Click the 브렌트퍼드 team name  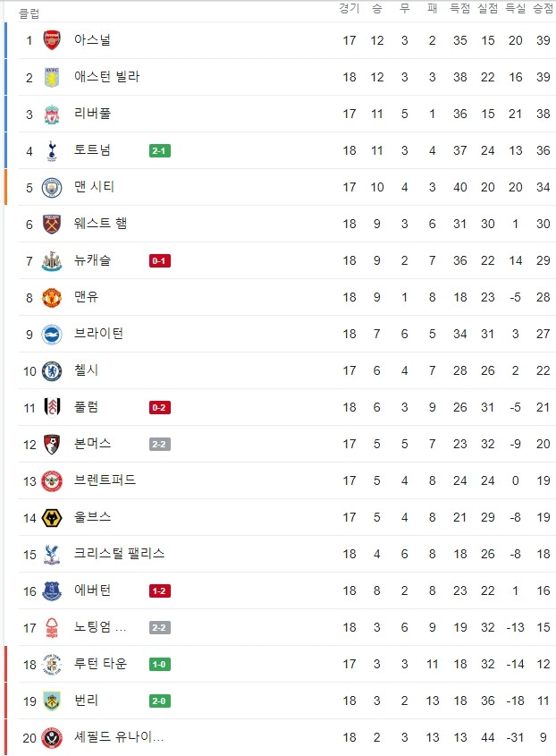coord(105,480)
